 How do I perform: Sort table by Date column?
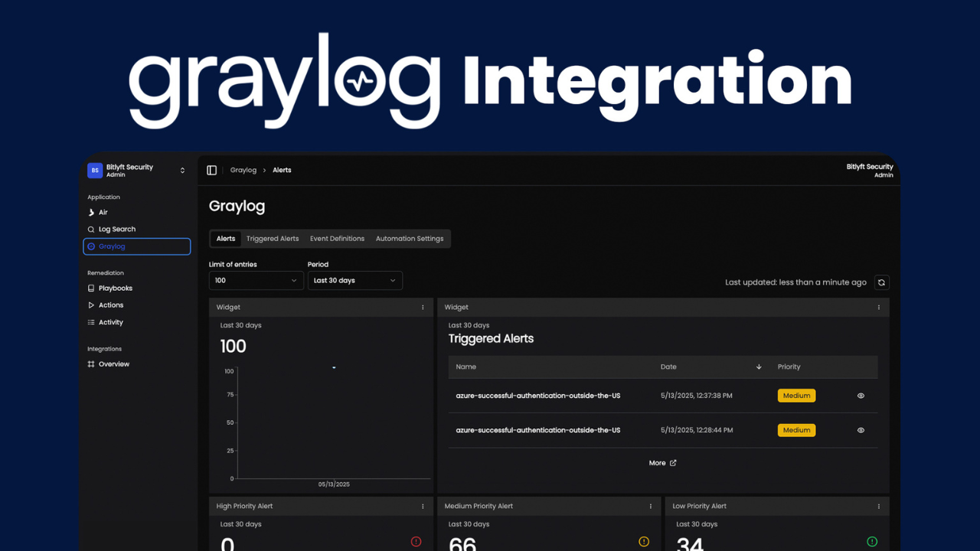(668, 367)
